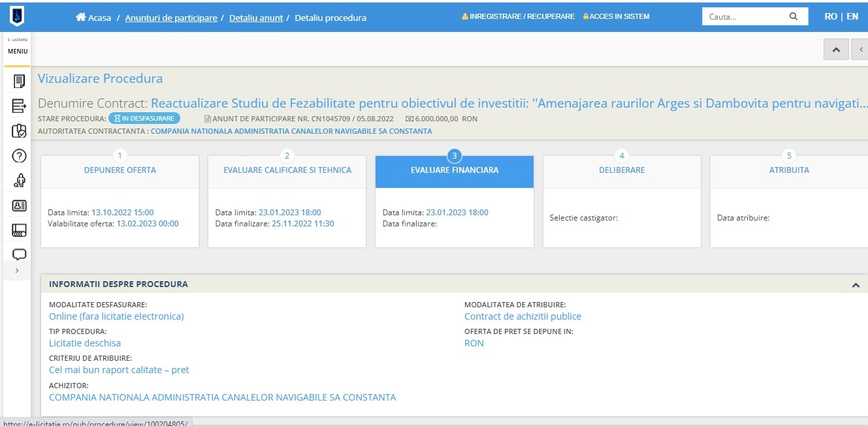Screen dimensions: 868x426
Task: Click the hourglass icon in status badge
Action: 118,119
